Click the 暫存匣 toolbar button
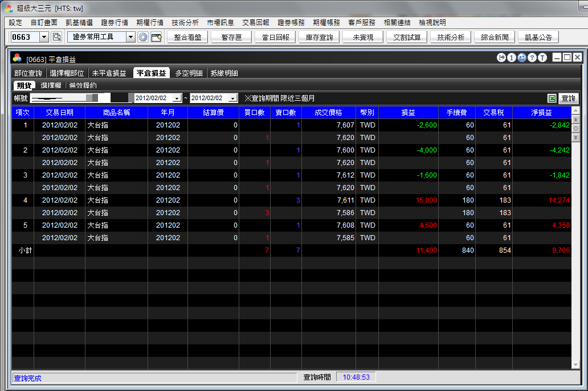 231,37
